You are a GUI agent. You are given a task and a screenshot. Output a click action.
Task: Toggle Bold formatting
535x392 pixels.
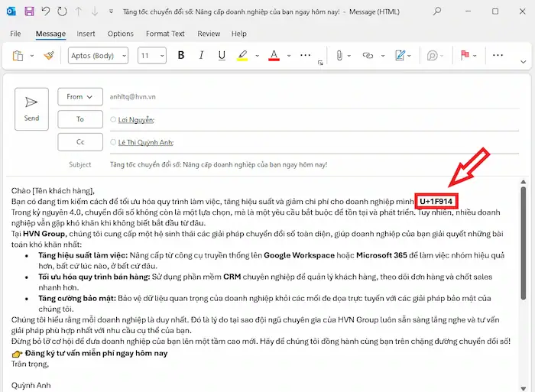[181, 56]
